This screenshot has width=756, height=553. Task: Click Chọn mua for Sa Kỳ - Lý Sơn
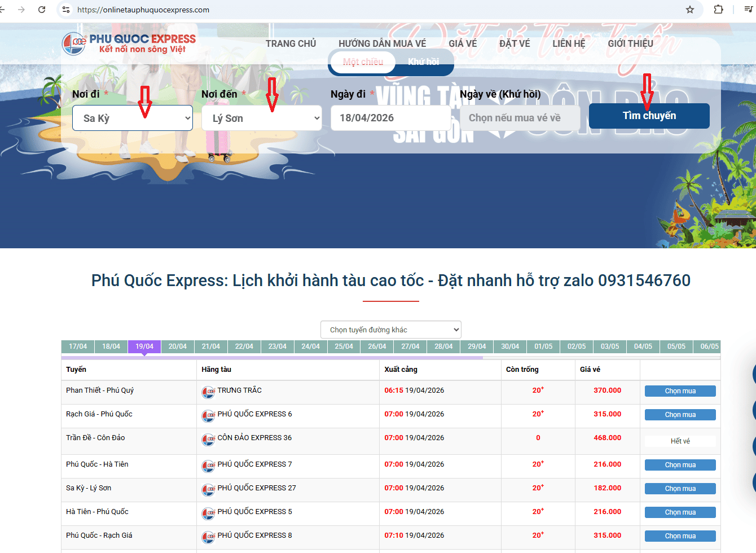(680, 489)
